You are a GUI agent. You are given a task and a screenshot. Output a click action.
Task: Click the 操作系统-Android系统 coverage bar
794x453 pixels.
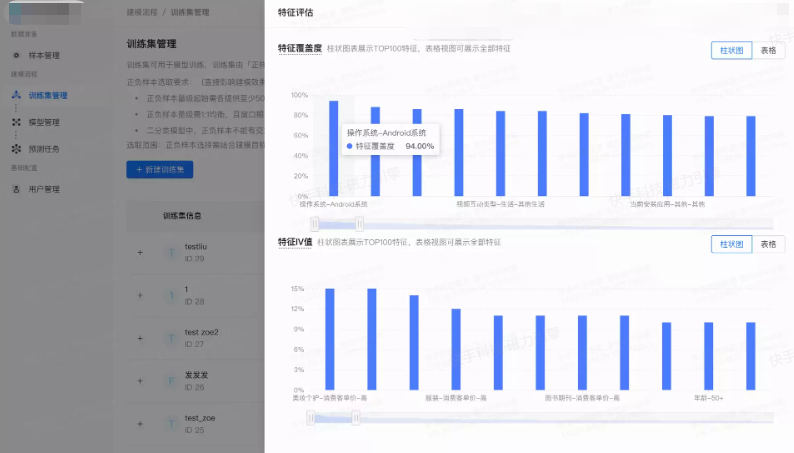coord(334,148)
